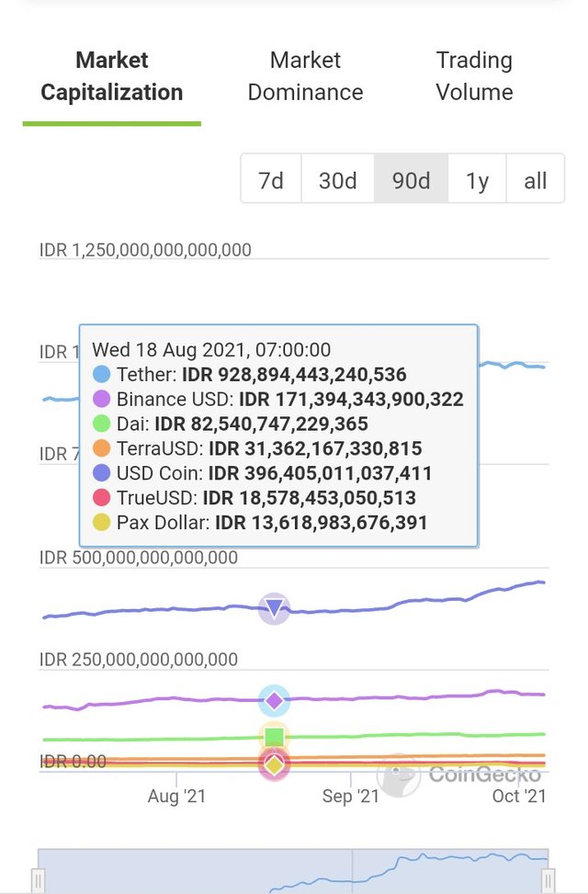This screenshot has width=588, height=894.
Task: Click the Dai value IDR 82,540,747,229,365
Action: [261, 424]
